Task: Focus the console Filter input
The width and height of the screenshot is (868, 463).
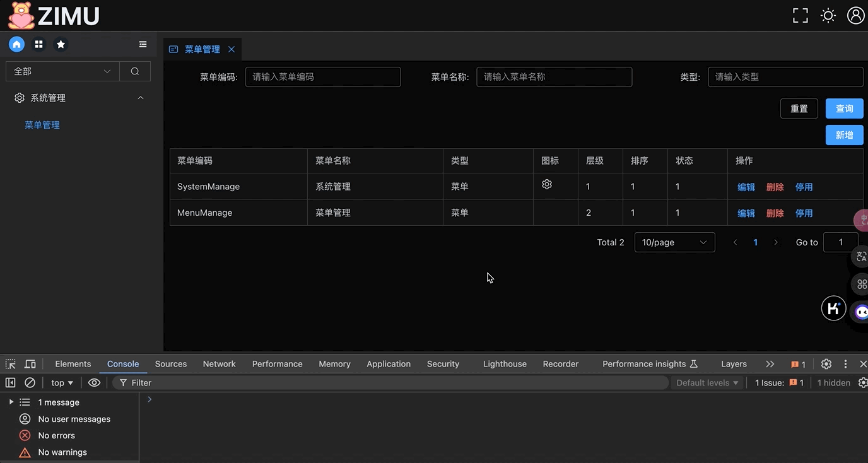Action: point(391,383)
